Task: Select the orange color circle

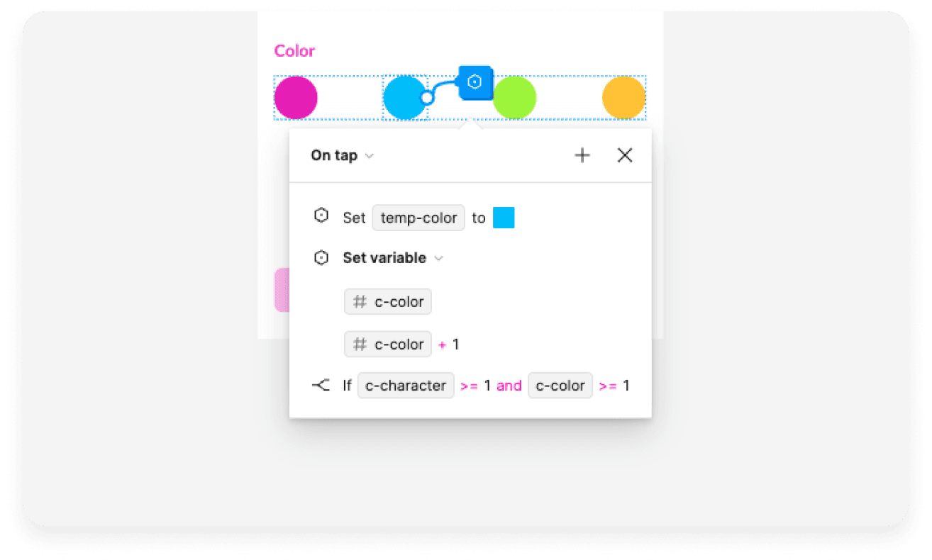Action: coord(623,98)
